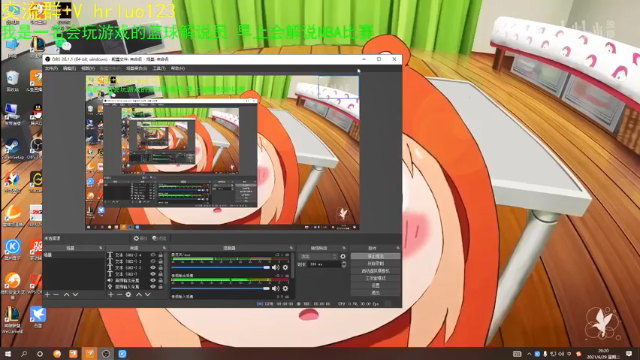The height and width of the screenshot is (360, 640).
Task: Open transition properties gear beside fade dropdown
Action: pos(343,256)
